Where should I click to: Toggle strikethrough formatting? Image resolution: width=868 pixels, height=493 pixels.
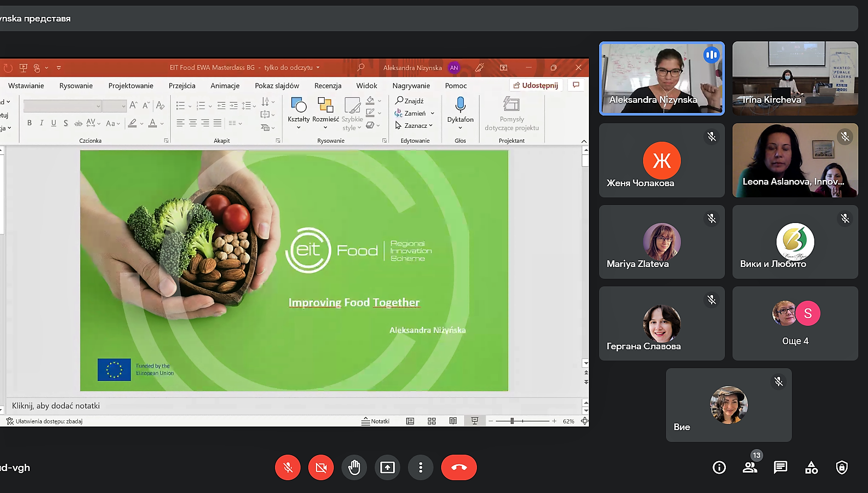click(x=78, y=123)
